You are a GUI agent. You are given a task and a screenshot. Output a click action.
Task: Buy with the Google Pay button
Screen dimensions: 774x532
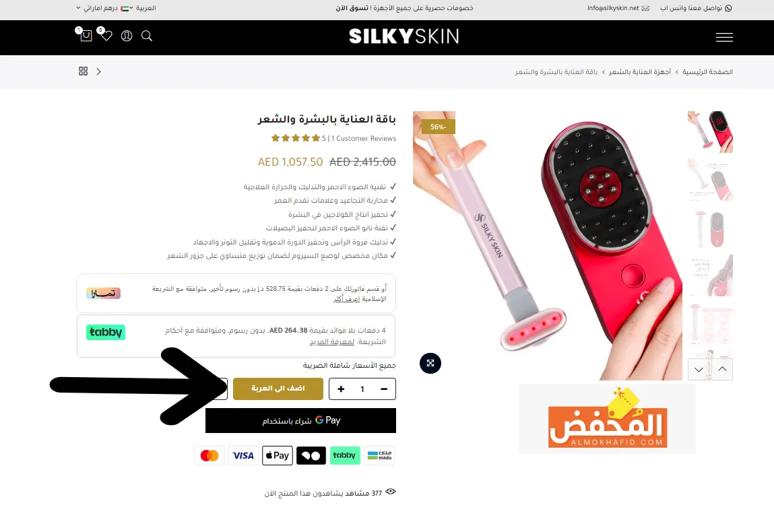coord(300,420)
